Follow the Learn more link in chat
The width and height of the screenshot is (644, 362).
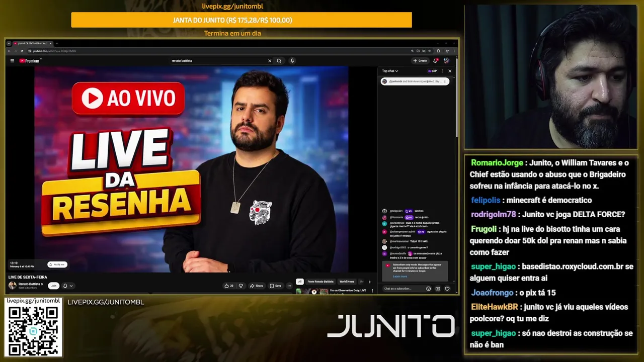click(400, 277)
